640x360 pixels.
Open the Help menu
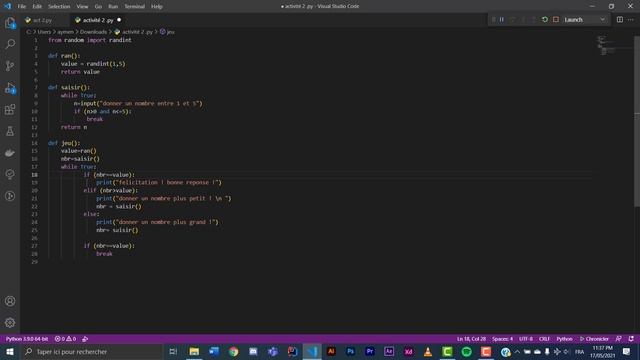point(157,7)
